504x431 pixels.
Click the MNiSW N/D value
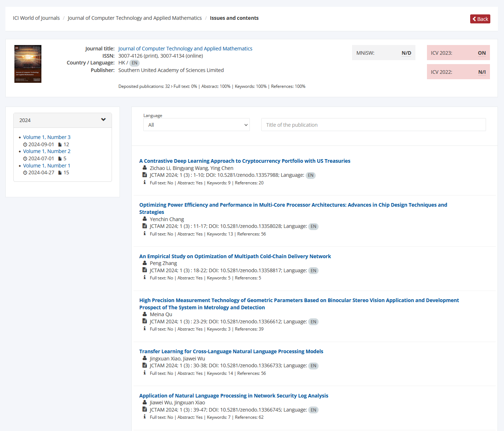pos(406,53)
